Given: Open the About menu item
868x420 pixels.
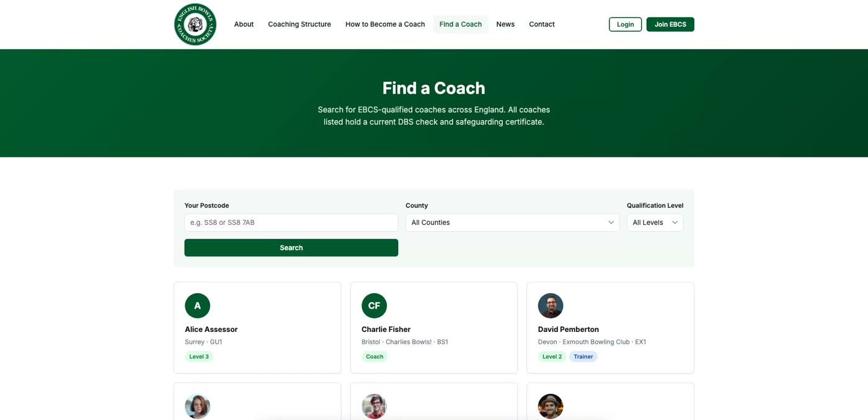Looking at the screenshot, I should [244, 24].
